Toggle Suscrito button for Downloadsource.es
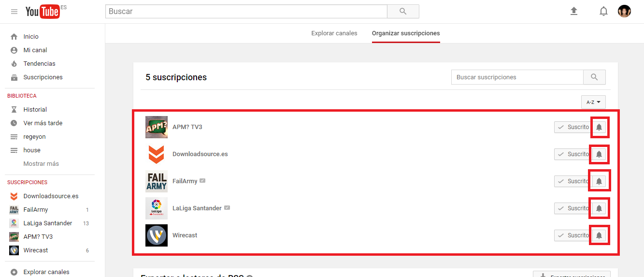 (x=572, y=154)
